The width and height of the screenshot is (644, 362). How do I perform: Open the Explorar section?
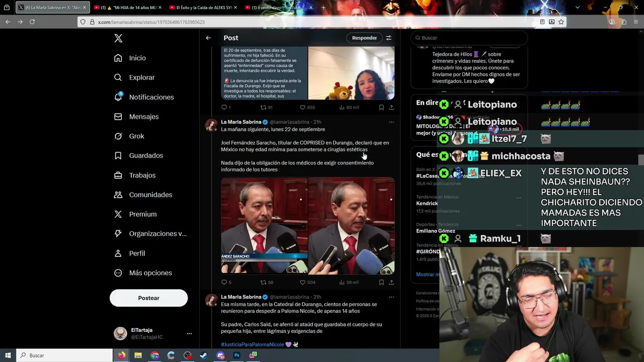[134, 77]
